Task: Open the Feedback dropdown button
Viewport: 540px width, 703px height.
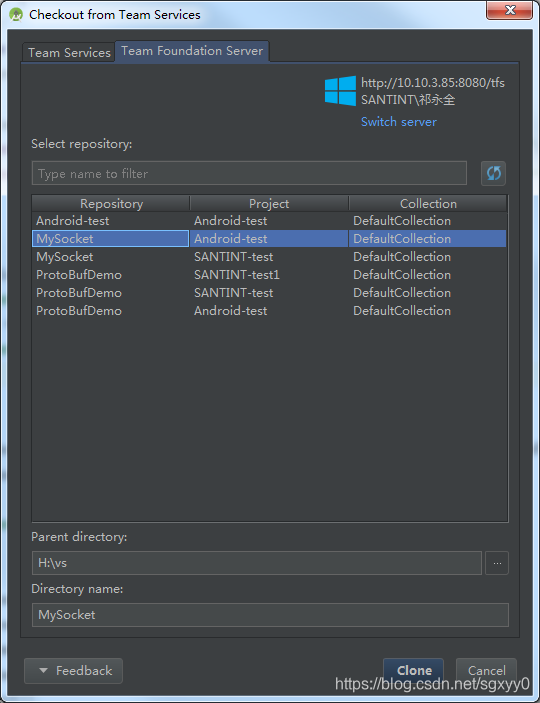Action: pyautogui.click(x=73, y=671)
